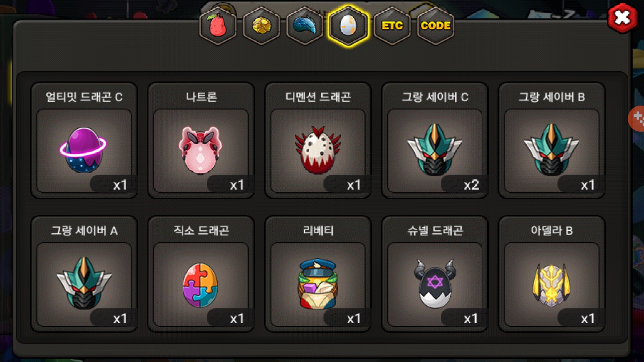This screenshot has height=362, width=644.
Task: Switch to the gold nugget tab
Action: (261, 26)
